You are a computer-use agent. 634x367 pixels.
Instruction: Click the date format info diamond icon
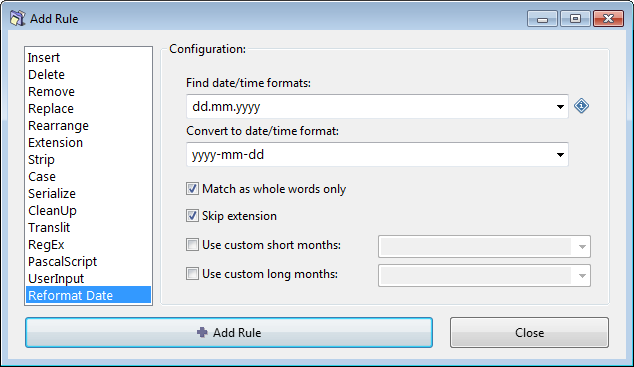tap(581, 106)
